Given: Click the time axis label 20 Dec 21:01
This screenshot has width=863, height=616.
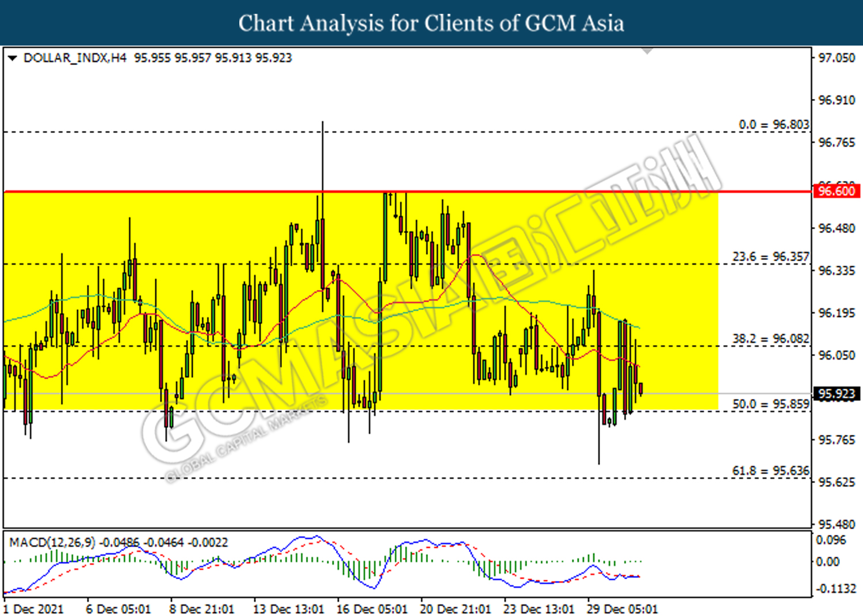Looking at the screenshot, I should coord(456,609).
